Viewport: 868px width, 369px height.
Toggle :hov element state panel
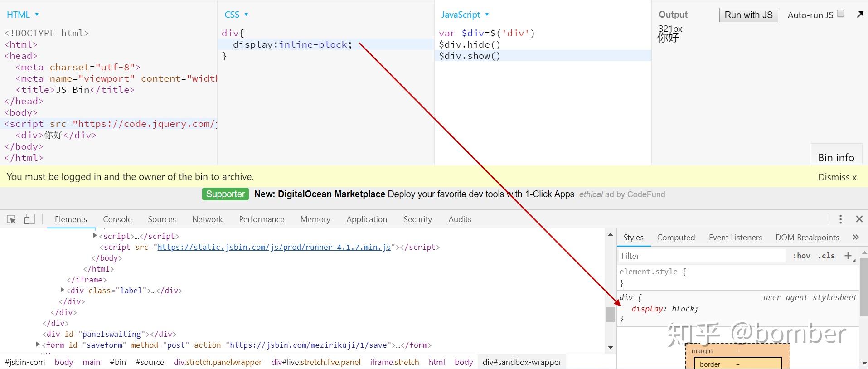pos(801,256)
